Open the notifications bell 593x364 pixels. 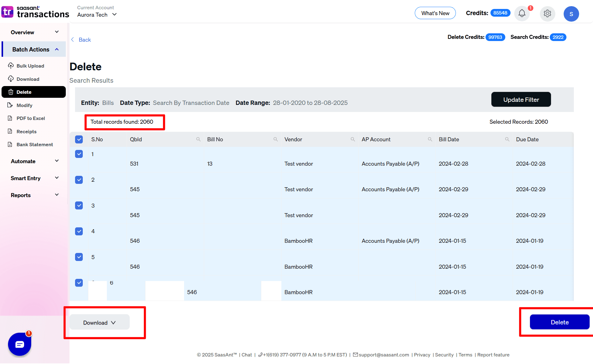[522, 14]
